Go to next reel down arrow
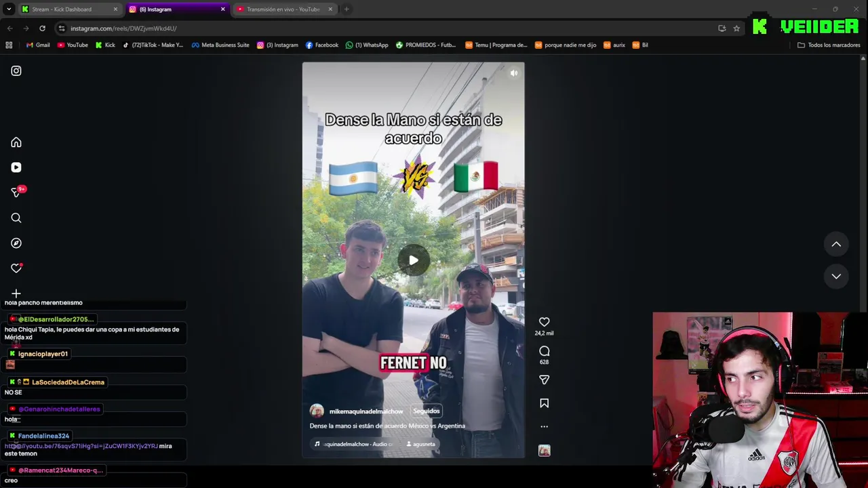868x488 pixels. pos(836,276)
